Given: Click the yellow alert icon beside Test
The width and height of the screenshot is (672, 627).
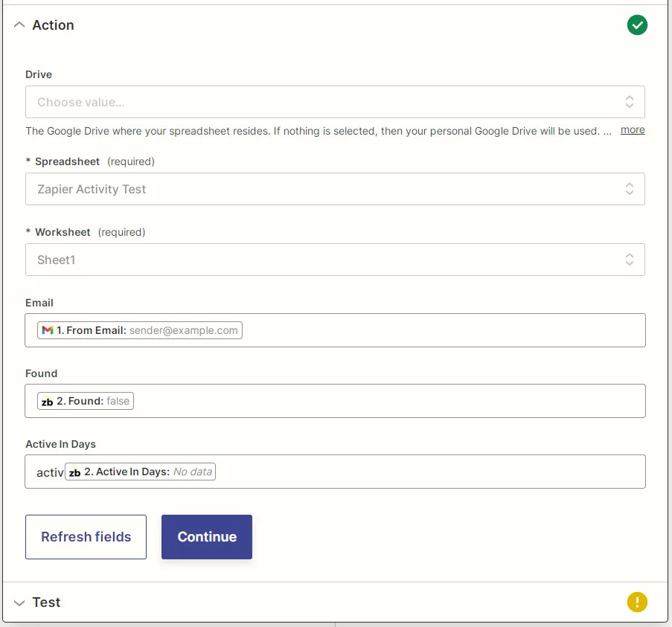Looking at the screenshot, I should pos(637,602).
